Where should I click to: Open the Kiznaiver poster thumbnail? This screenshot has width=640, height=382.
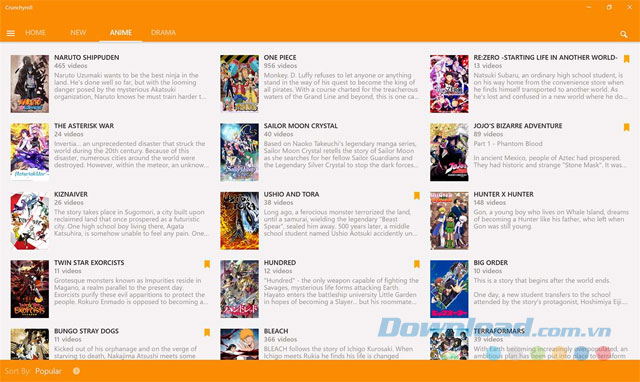click(x=30, y=221)
